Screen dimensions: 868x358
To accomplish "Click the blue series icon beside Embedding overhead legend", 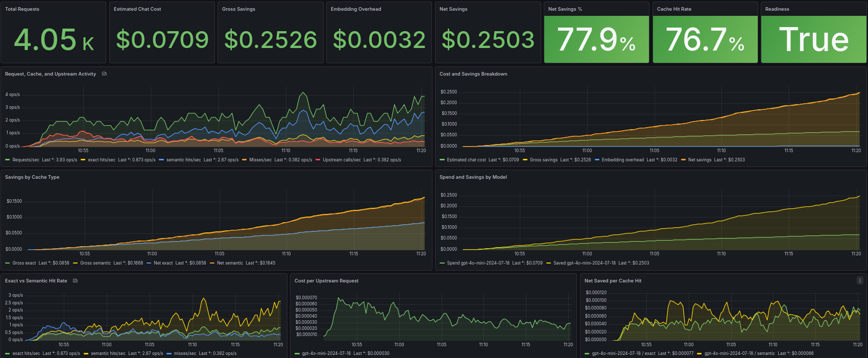I will tap(597, 160).
